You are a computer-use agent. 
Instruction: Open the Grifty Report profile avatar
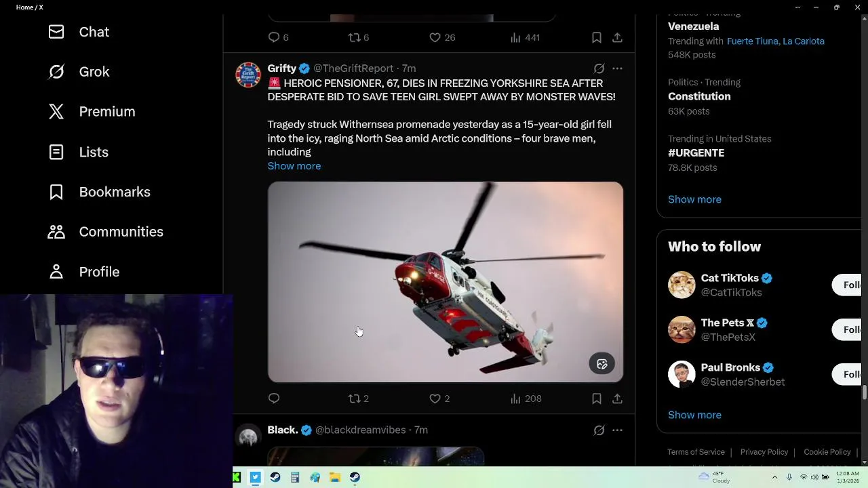(x=248, y=75)
